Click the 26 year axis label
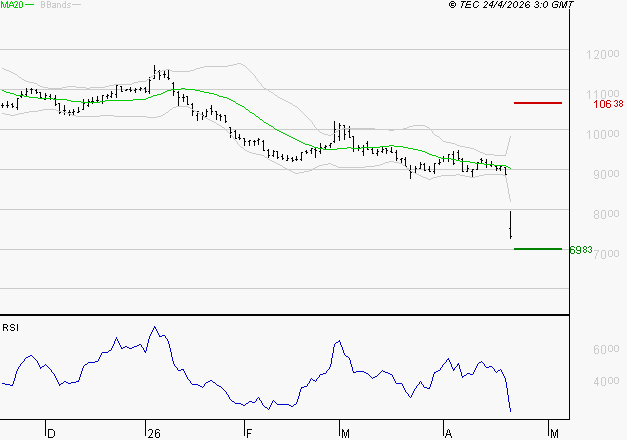The width and height of the screenshot is (627, 440). pyautogui.click(x=154, y=434)
